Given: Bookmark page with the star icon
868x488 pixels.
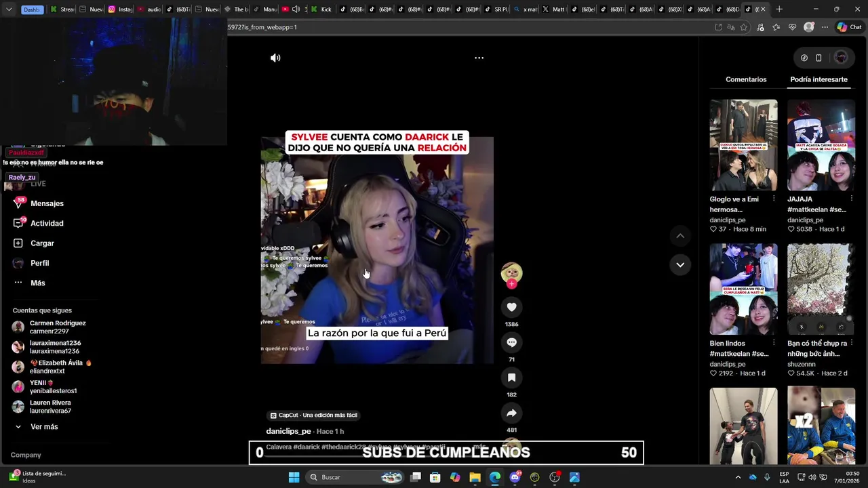Looking at the screenshot, I should point(744,27).
